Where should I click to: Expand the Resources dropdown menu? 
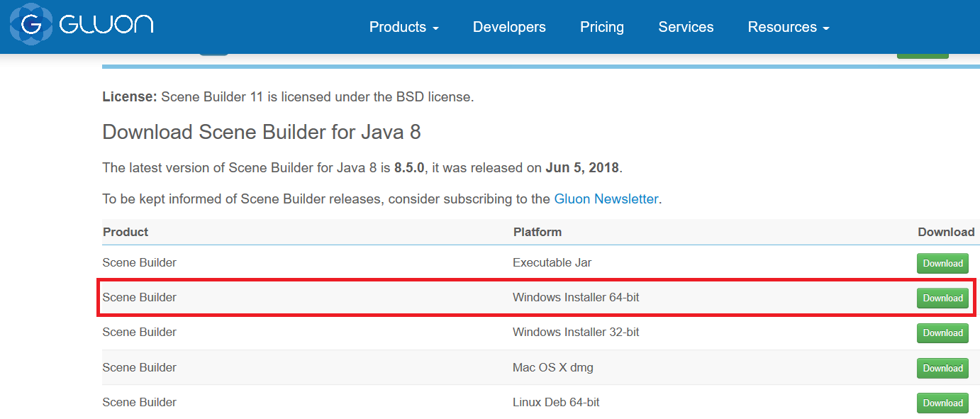789,27
